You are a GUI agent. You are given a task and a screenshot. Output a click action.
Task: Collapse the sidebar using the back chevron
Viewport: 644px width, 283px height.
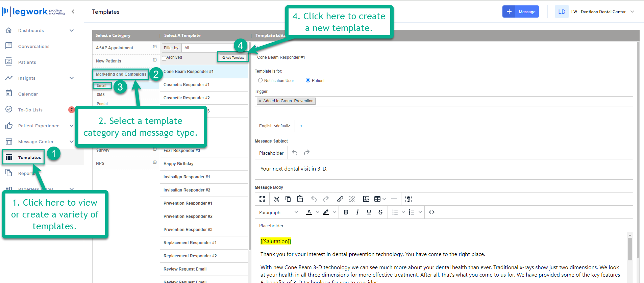tap(73, 11)
